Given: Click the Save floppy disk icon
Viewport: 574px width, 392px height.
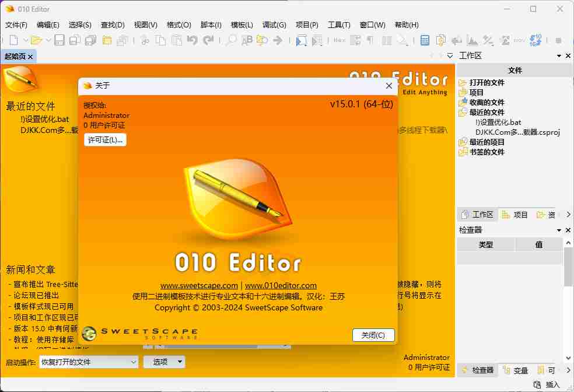Looking at the screenshot, I should pyautogui.click(x=60, y=40).
